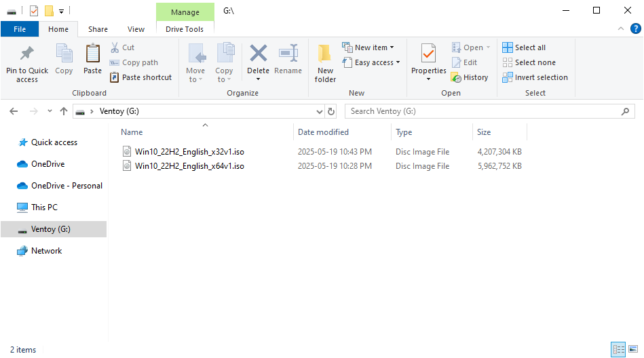Click Ventoy (G:) in the address bar
The height and width of the screenshot is (358, 644).
119,111
